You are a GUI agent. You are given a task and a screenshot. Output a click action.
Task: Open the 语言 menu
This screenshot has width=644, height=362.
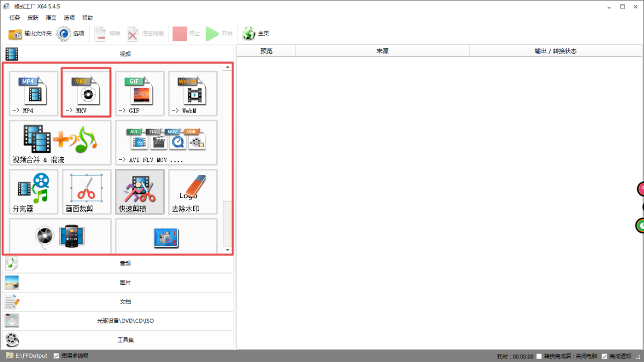(x=51, y=18)
